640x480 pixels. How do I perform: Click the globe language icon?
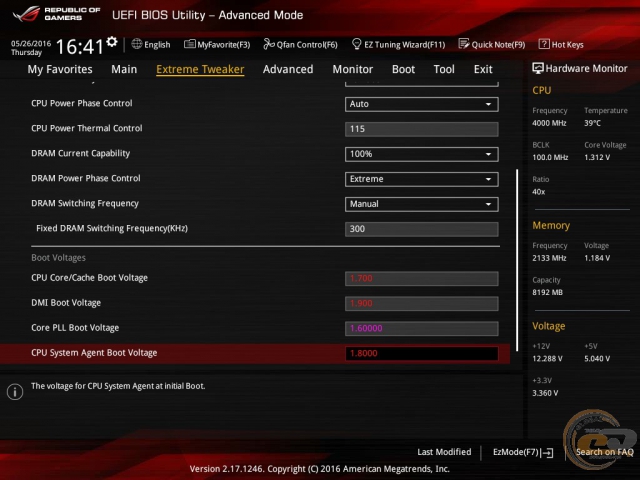[137, 44]
